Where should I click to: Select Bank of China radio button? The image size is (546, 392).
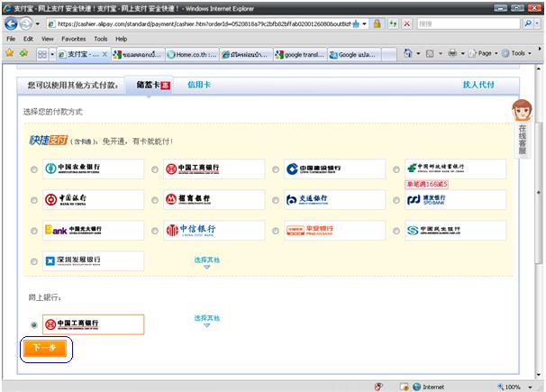(33, 200)
